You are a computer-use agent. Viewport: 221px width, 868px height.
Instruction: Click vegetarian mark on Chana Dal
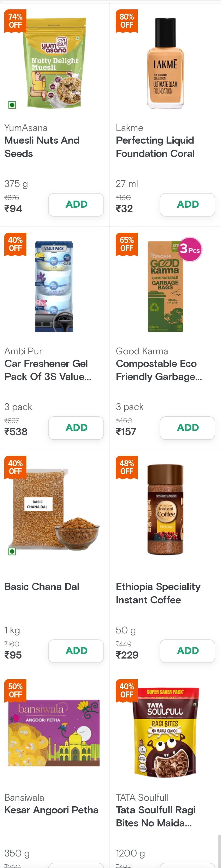coord(12,551)
